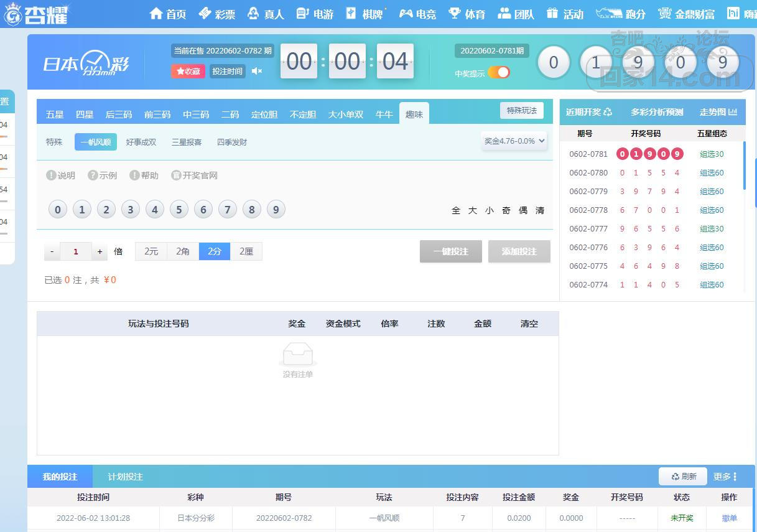Switch to the 计划投注 tab
757x532 pixels.
point(125,477)
